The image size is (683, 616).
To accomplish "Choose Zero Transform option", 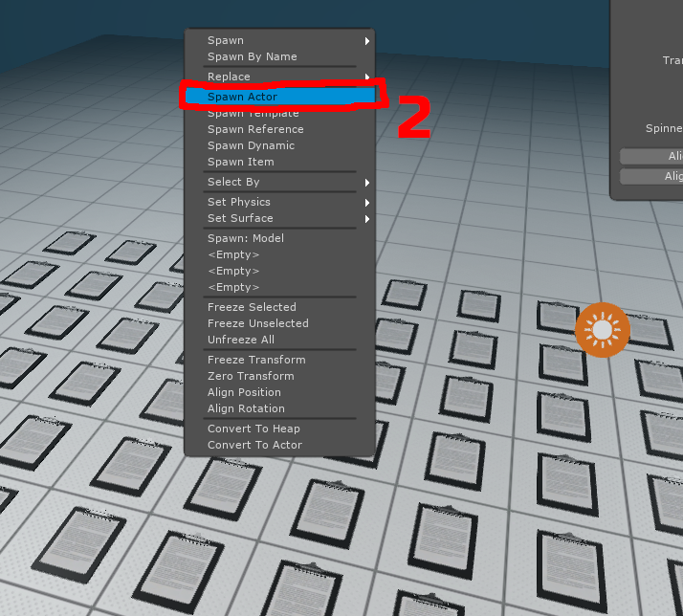I will tap(279, 376).
